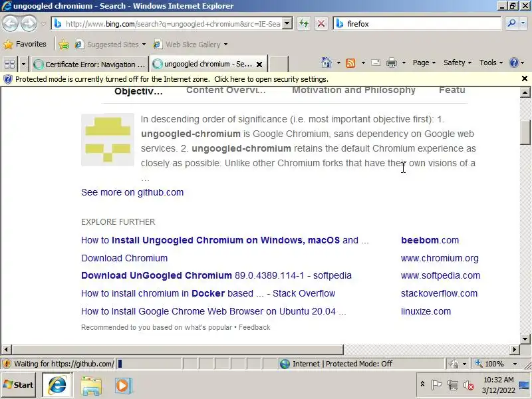The width and height of the screenshot is (532, 399).
Task: Open Suggested Sites dropdown
Action: pos(110,45)
